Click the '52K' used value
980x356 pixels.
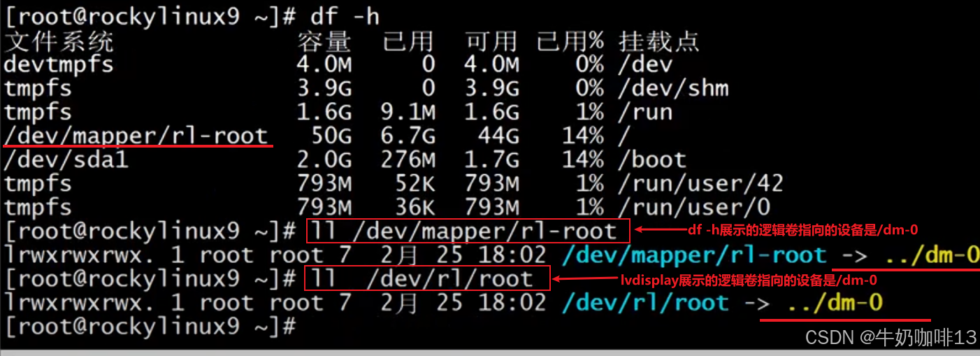pos(416,183)
